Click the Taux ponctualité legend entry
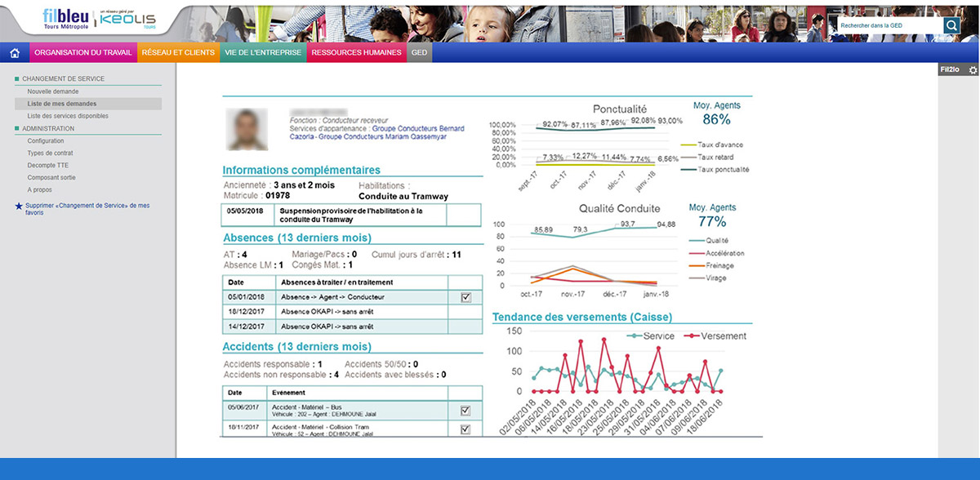The height and width of the screenshot is (480, 980). pos(714,169)
